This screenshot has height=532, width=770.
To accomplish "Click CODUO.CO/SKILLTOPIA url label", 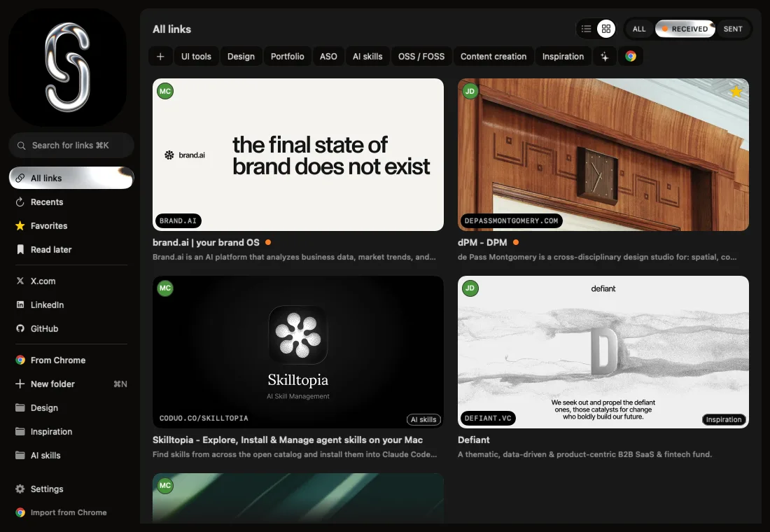I will [x=204, y=418].
